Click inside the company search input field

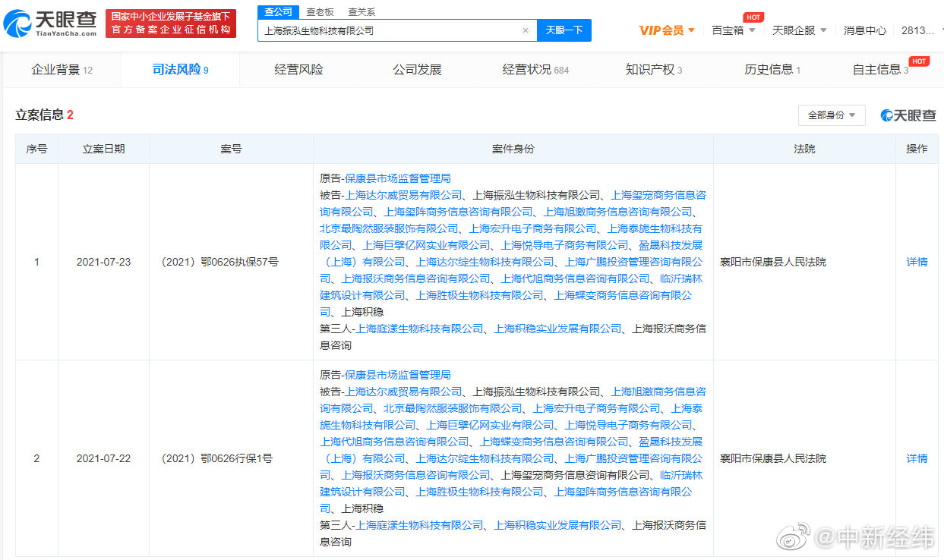(x=380, y=30)
